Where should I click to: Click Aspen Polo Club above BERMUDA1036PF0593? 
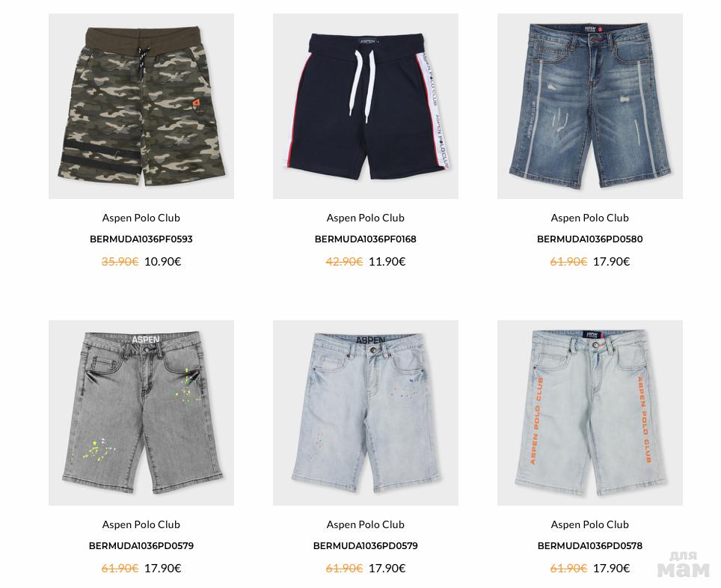141,218
